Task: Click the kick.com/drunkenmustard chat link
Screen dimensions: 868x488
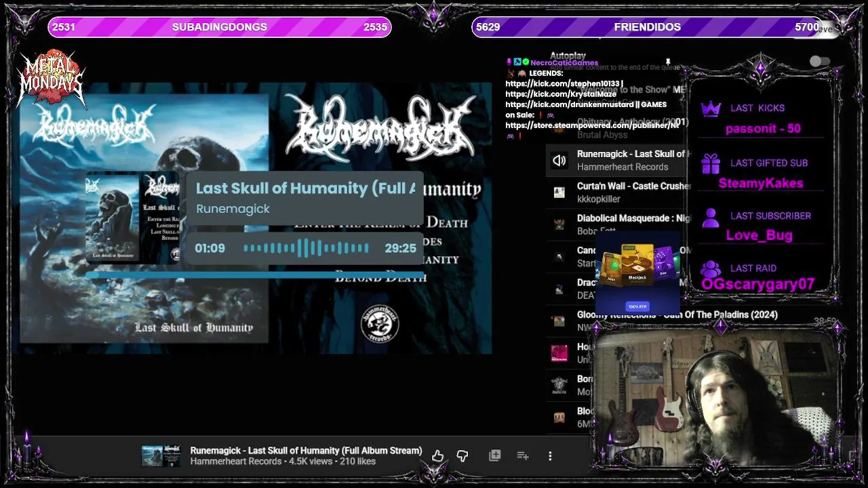Action: tap(569, 104)
